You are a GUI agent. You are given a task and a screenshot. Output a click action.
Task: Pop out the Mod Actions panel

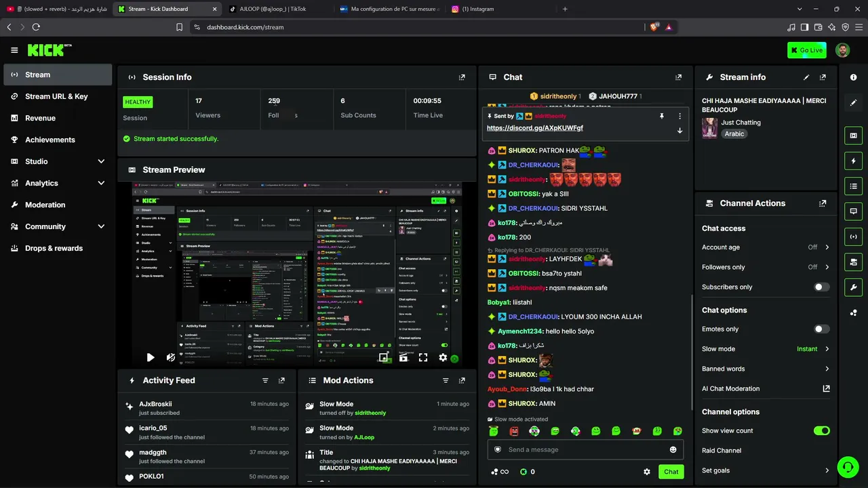(462, 381)
